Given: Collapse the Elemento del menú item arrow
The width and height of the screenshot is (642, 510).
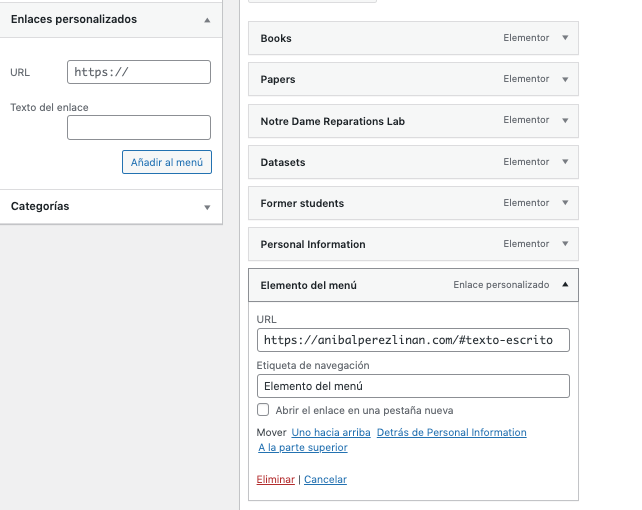Looking at the screenshot, I should (565, 284).
